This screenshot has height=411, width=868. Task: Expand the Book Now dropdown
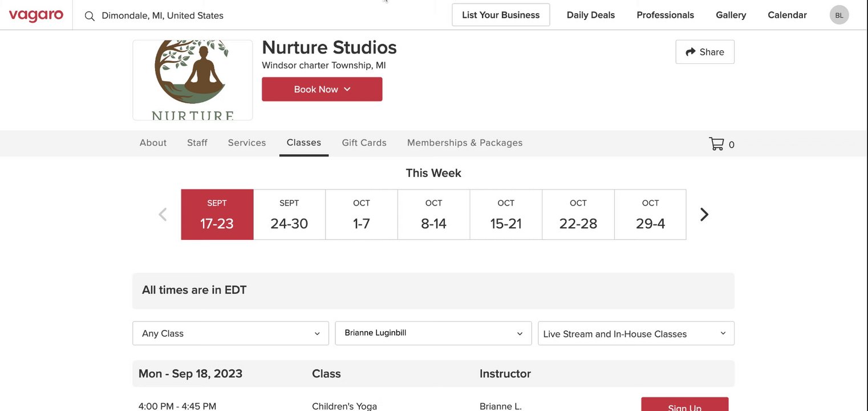coord(322,90)
